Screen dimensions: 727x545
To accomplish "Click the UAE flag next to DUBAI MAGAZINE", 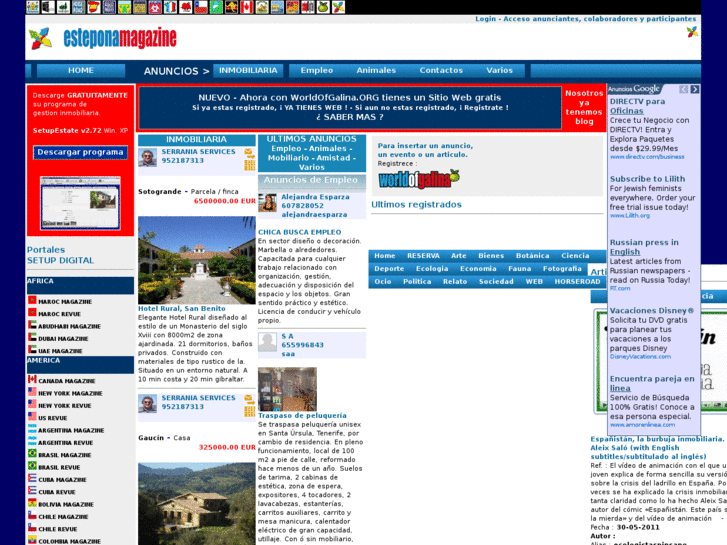I will [x=32, y=337].
